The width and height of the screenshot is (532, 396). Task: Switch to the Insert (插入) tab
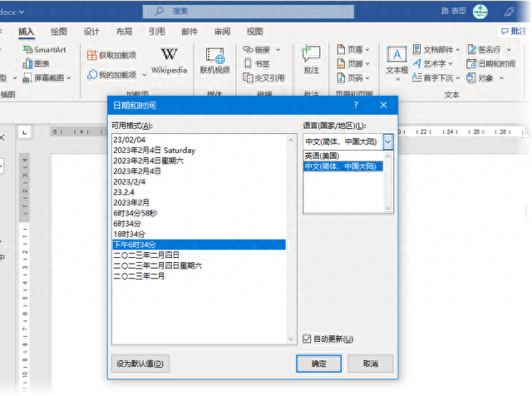tap(26, 32)
